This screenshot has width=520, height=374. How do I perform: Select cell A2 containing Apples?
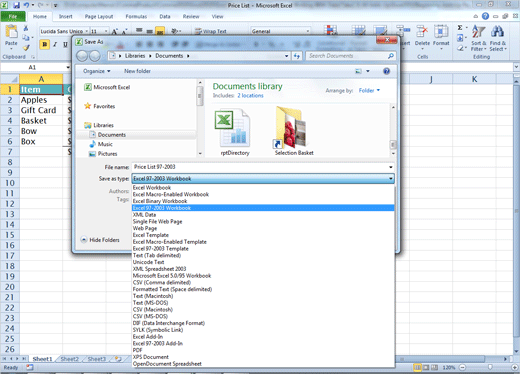[41, 100]
